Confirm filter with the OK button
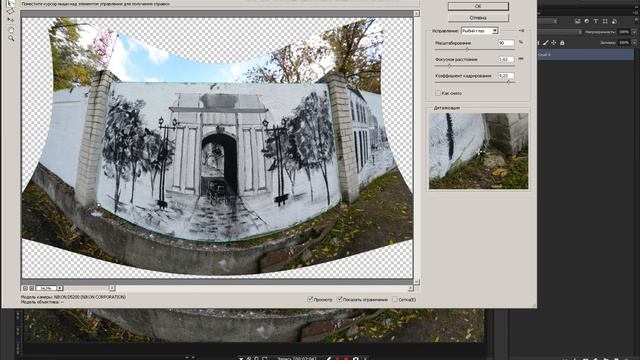This screenshot has width=640, height=360. point(478,6)
